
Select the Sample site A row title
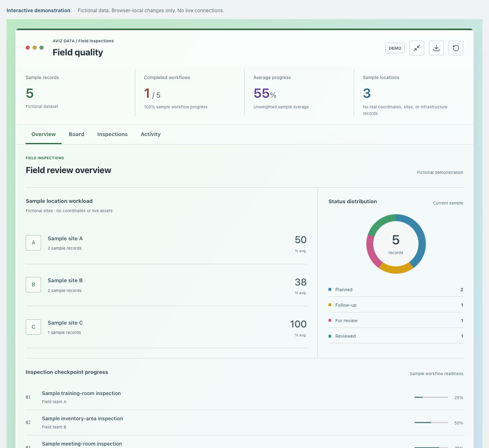click(65, 239)
